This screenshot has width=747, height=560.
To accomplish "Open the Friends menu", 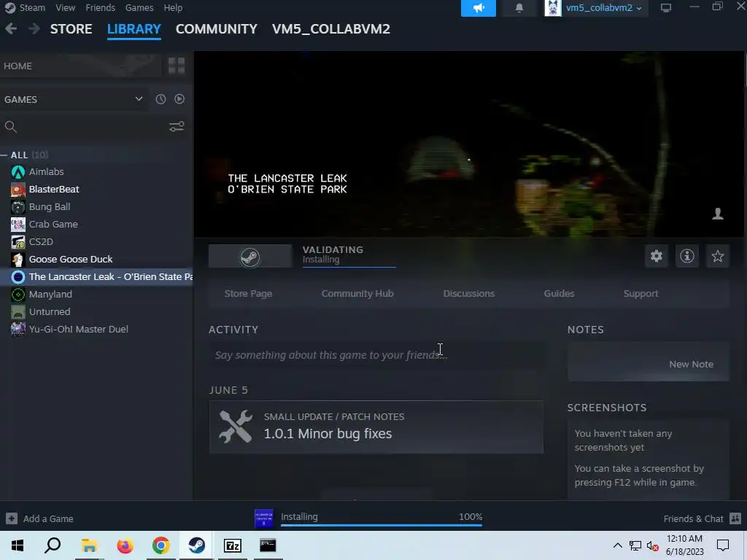I will pos(100,7).
